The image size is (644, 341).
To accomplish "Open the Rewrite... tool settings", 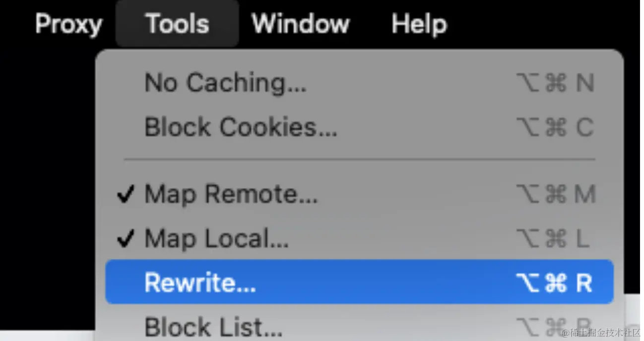I will pyautogui.click(x=200, y=283).
